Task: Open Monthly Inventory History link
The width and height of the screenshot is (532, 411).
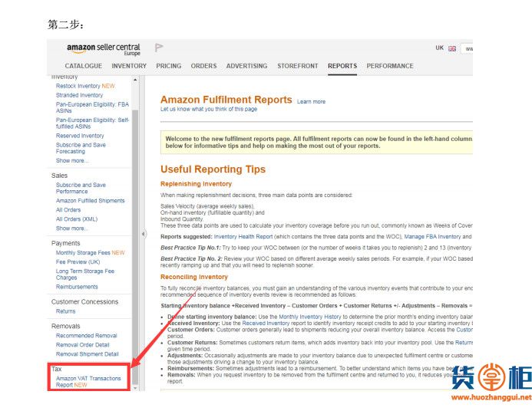Action: click(310, 317)
